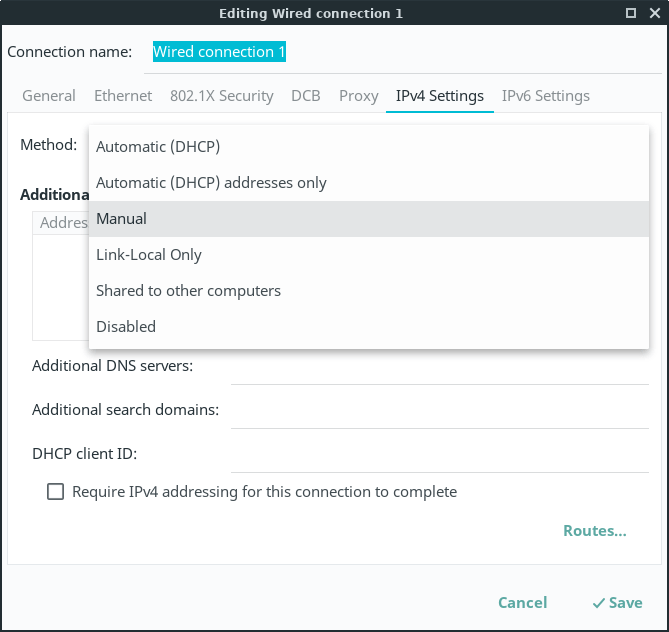Click the Connection name text field
This screenshot has width=669, height=632.
click(x=400, y=52)
